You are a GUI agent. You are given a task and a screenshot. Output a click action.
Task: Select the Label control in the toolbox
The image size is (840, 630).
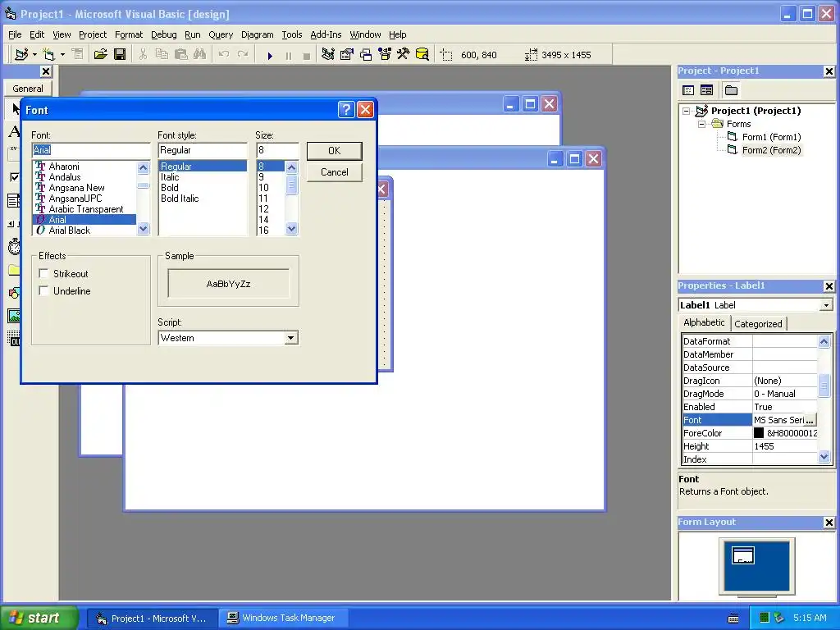(14, 131)
